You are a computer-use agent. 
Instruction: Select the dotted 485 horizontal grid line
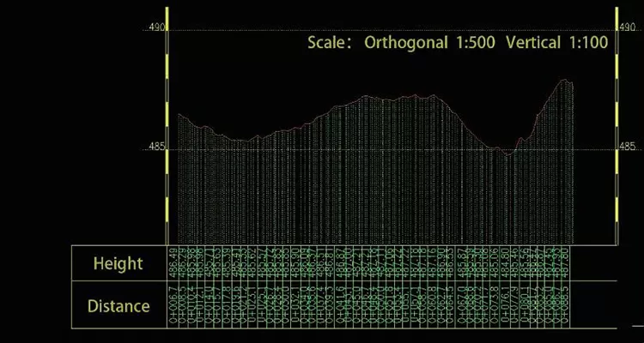point(386,150)
